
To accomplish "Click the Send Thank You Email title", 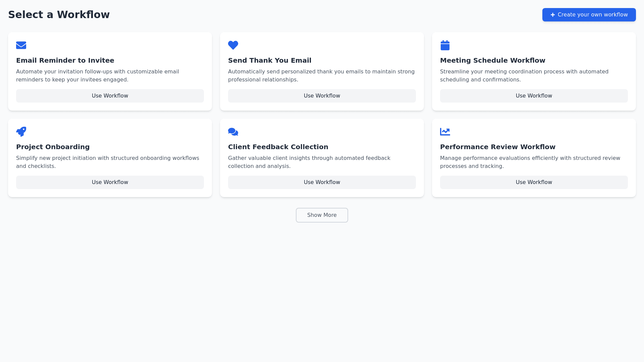I will point(270,60).
